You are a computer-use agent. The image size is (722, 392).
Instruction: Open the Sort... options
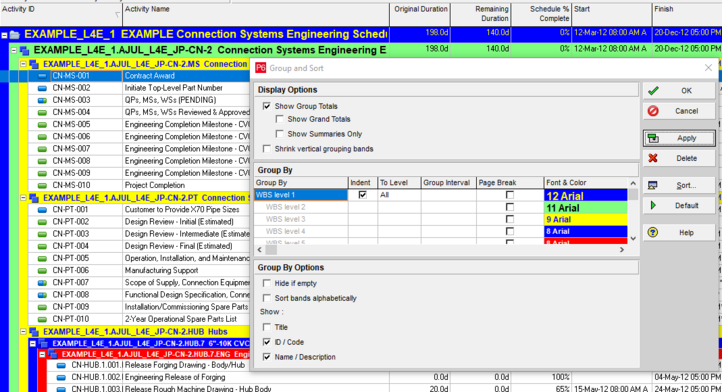click(679, 186)
